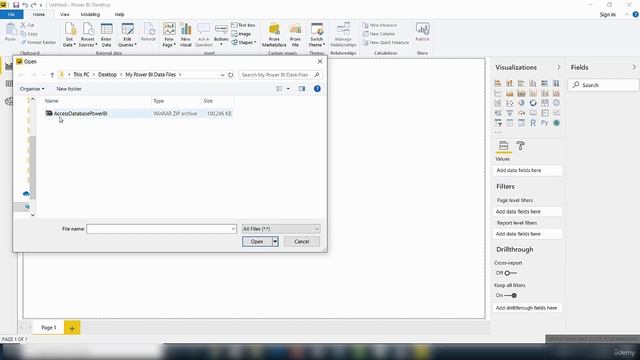Screen dimensions: 640x360
Task: Go up one folder level in dialog
Action: click(52, 75)
